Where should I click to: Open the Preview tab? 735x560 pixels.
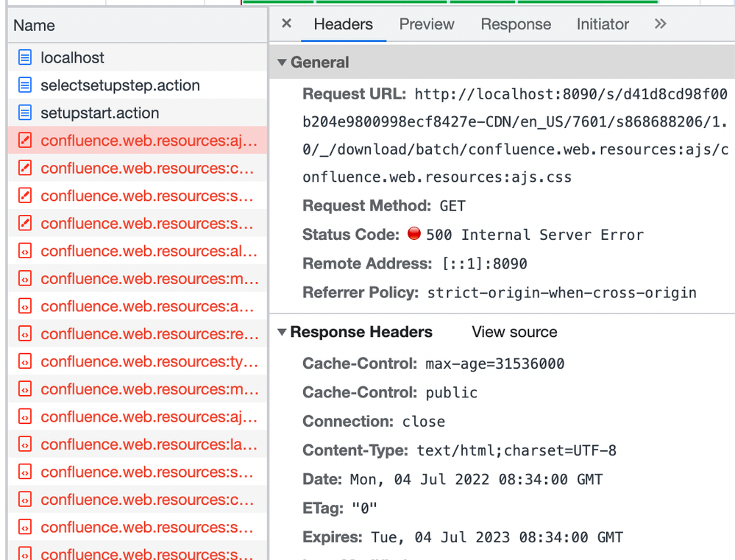point(427,24)
